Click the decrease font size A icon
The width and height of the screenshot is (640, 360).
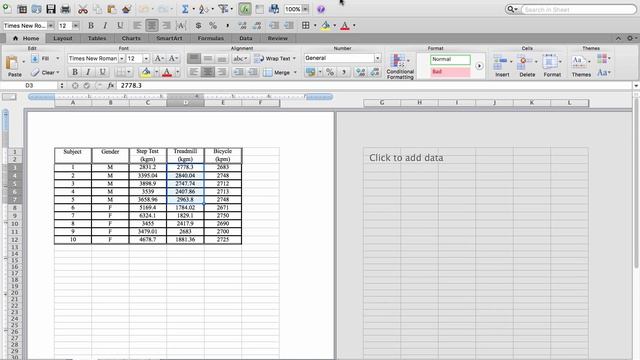coord(173,58)
